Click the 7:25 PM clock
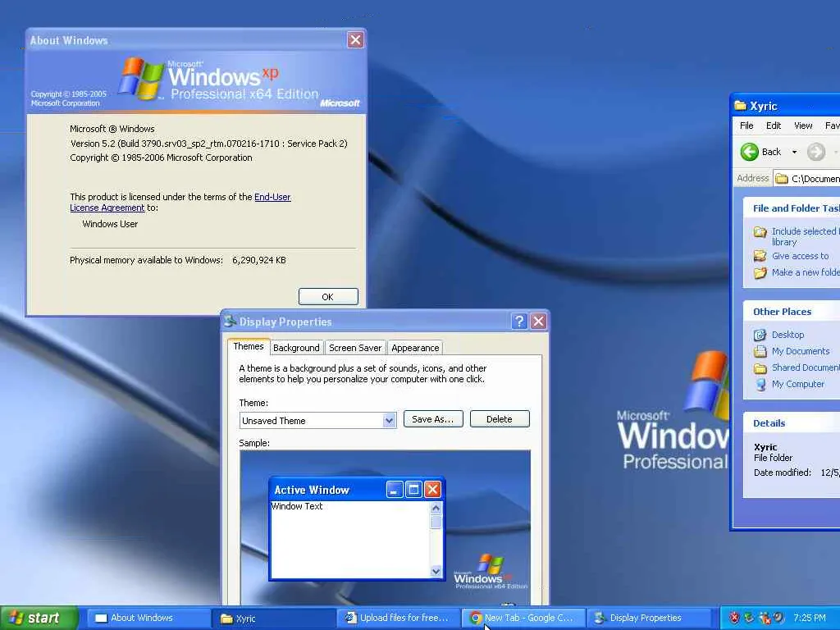This screenshot has width=840, height=630. coord(810,618)
